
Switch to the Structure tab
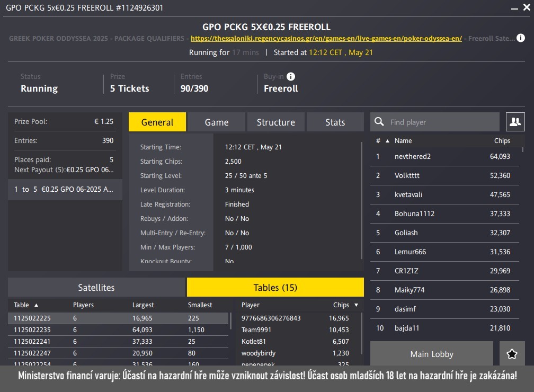point(275,121)
